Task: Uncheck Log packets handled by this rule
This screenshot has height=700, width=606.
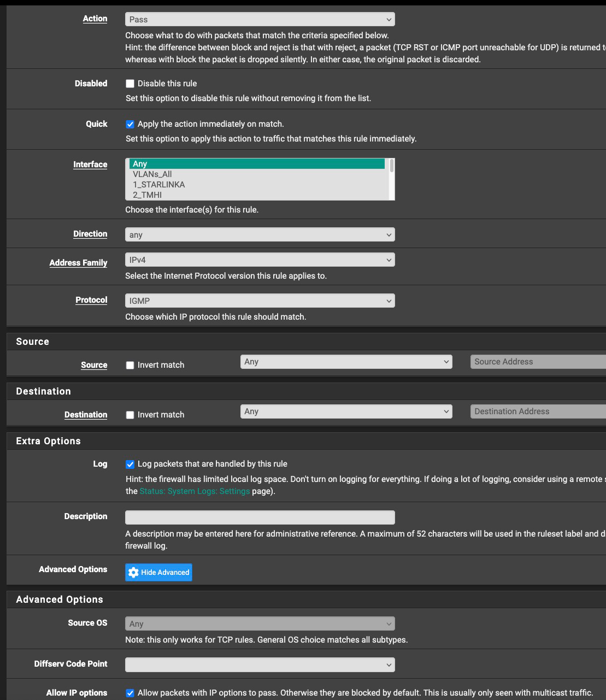Action: (130, 464)
